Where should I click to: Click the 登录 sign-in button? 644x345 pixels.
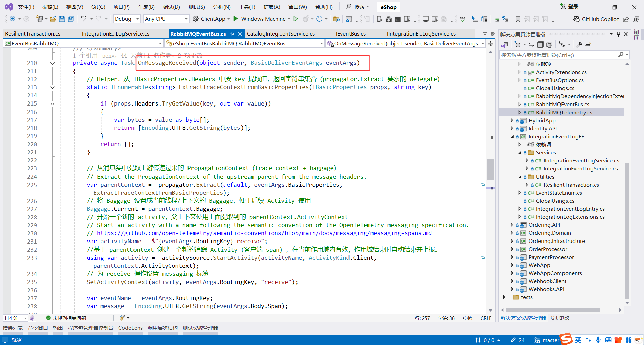569,7
